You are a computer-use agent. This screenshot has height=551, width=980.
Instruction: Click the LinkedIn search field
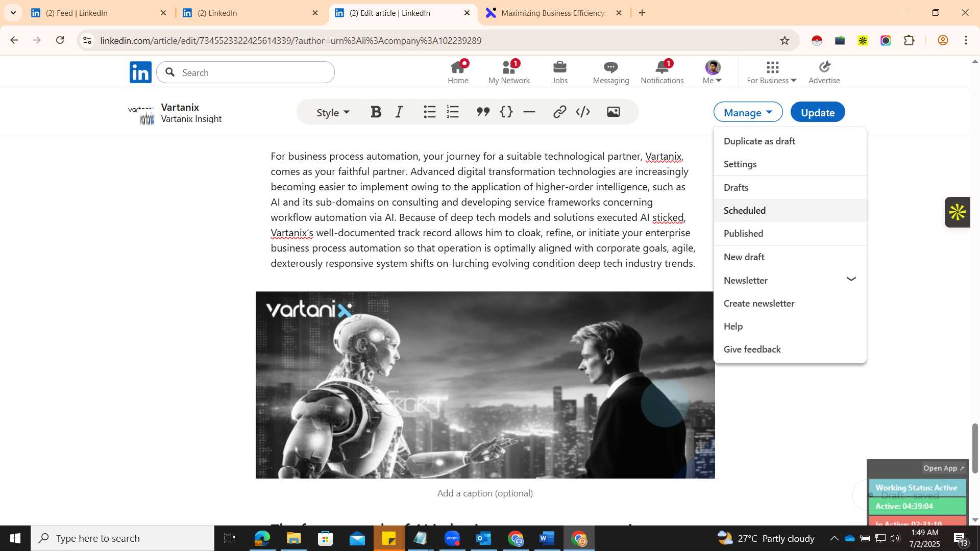pyautogui.click(x=246, y=72)
